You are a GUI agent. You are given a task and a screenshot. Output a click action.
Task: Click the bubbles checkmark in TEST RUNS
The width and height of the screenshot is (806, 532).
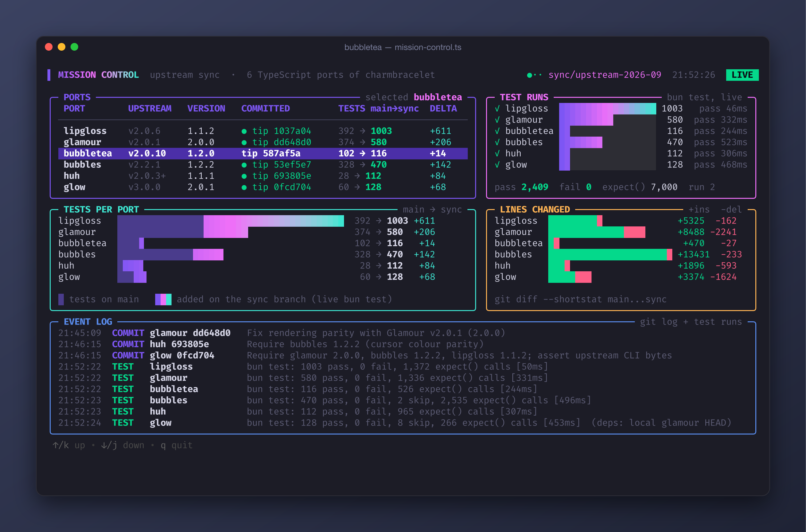coord(497,142)
